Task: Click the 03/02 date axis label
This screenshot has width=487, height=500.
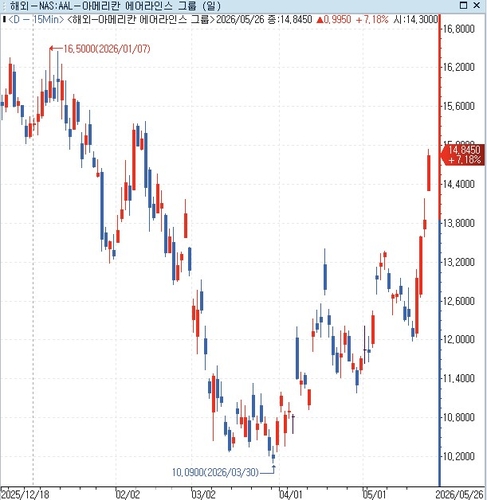Action: click(x=203, y=494)
